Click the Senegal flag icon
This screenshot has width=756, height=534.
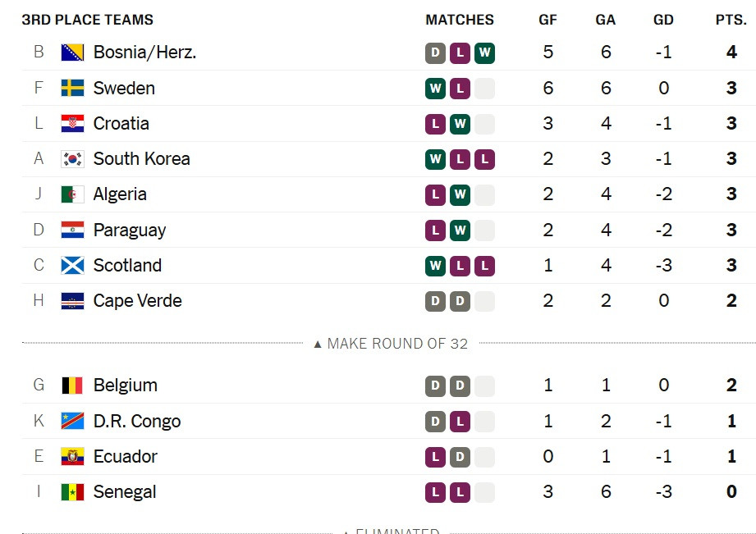pos(73,492)
